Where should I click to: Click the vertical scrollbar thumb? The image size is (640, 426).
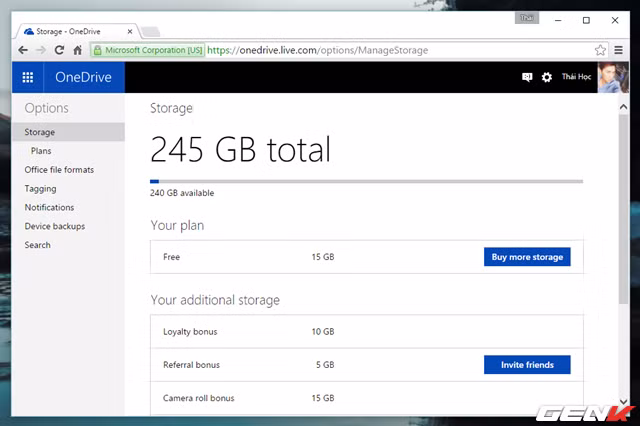(x=623, y=209)
